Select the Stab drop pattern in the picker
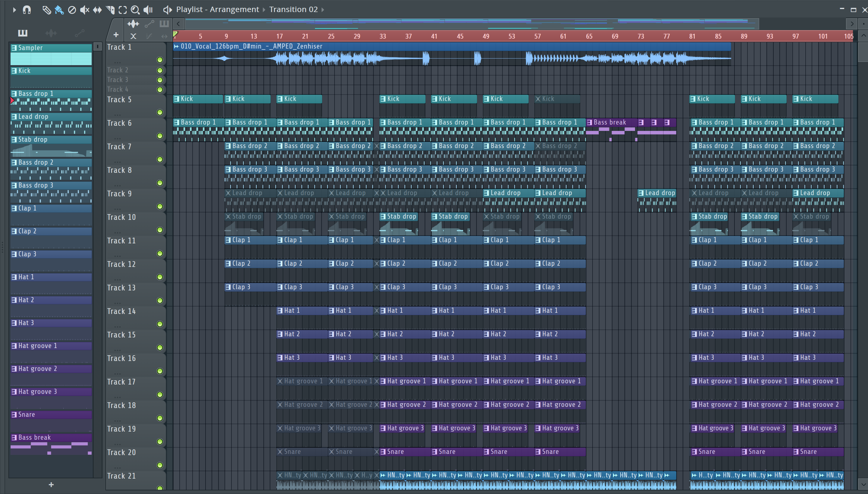The width and height of the screenshot is (868, 494). tap(51, 146)
